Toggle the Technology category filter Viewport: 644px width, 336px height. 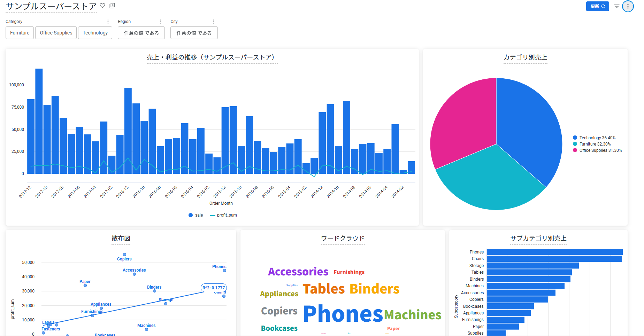click(95, 33)
